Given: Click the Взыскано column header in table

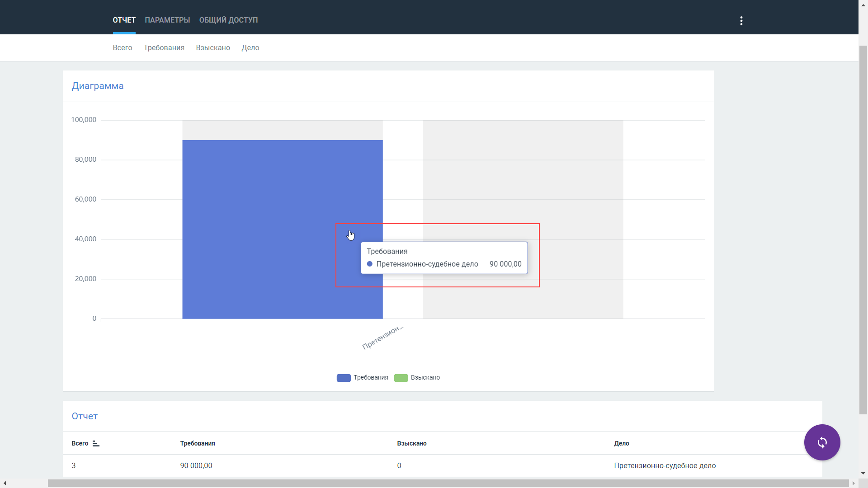Looking at the screenshot, I should pyautogui.click(x=412, y=443).
